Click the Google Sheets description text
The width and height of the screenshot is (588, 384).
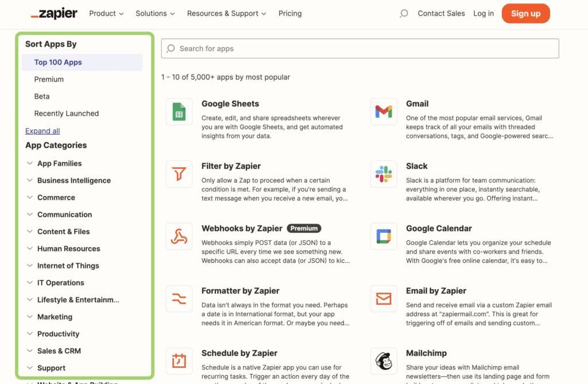coord(272,127)
